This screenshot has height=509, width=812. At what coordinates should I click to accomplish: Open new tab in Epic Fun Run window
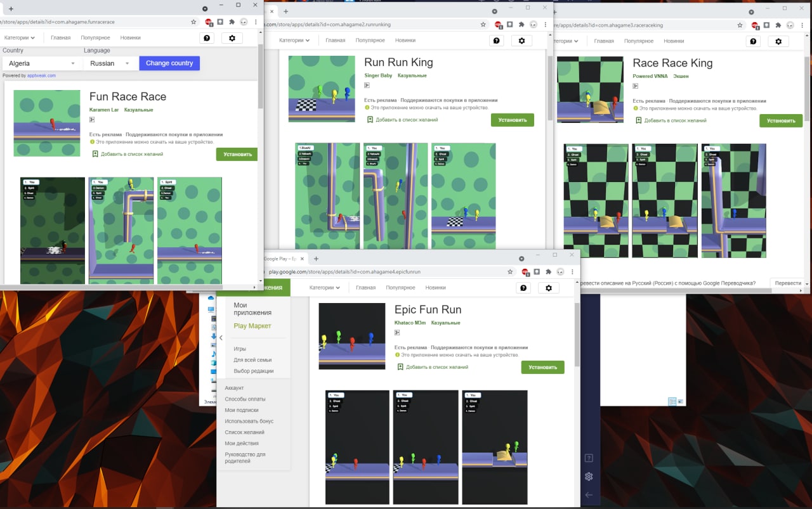tap(316, 259)
